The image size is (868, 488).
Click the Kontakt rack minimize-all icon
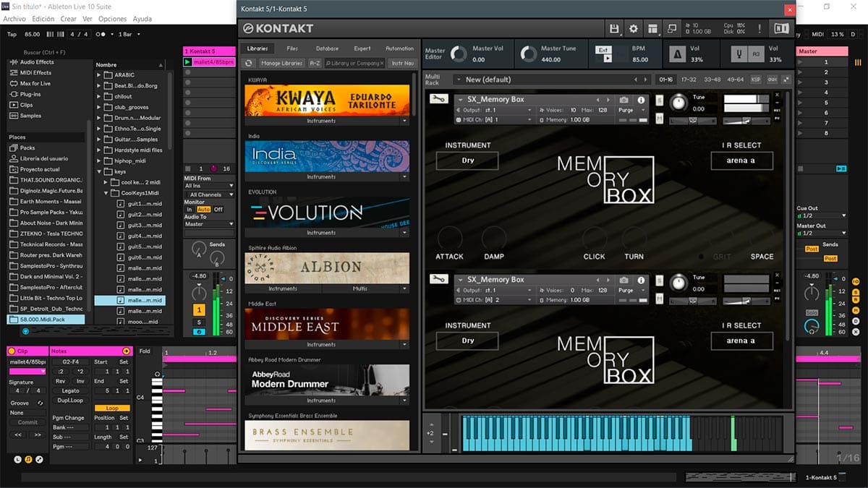785,80
